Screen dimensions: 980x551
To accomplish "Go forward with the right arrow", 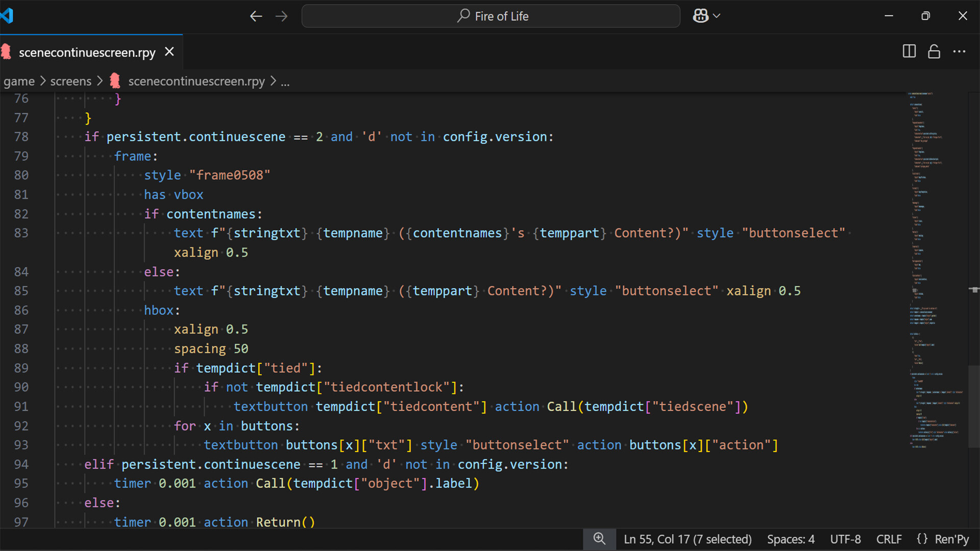I will tap(281, 16).
